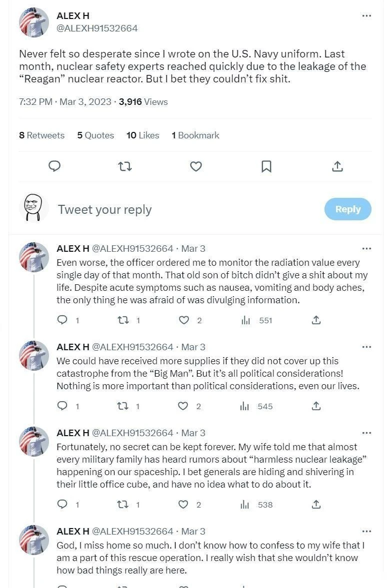Open more options on the 'God, I miss home' reply
The width and height of the screenshot is (387, 588).
[x=366, y=531]
